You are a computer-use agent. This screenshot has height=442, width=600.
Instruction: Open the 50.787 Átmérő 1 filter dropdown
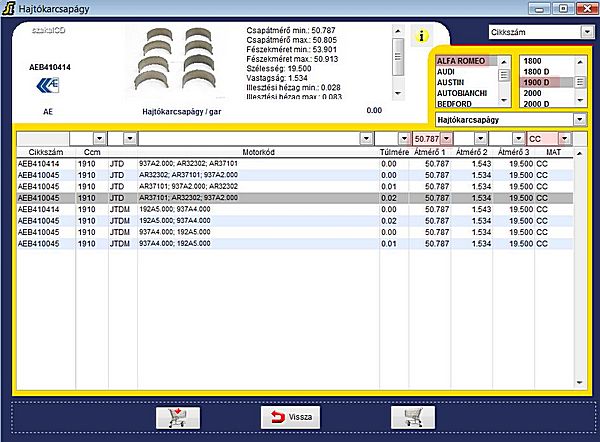pos(447,139)
